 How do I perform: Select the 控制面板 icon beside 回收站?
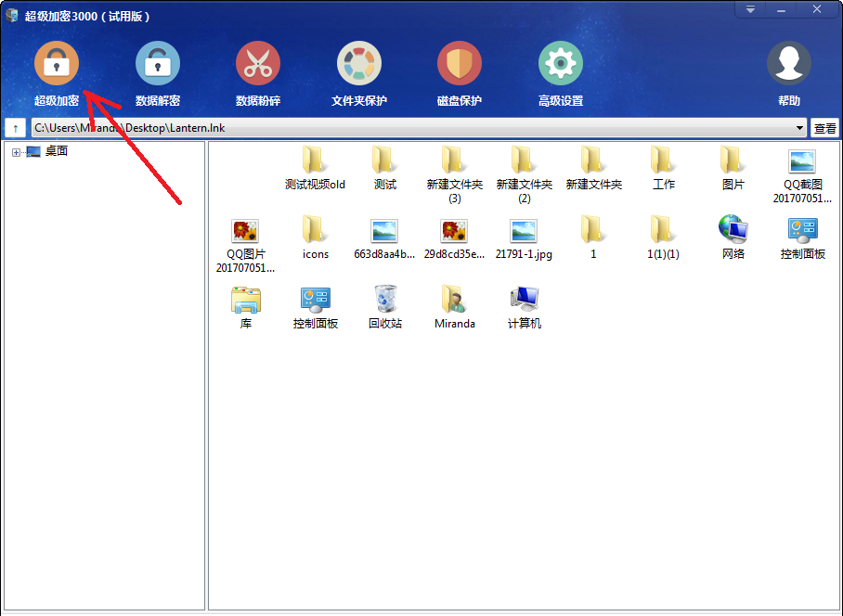pos(316,308)
